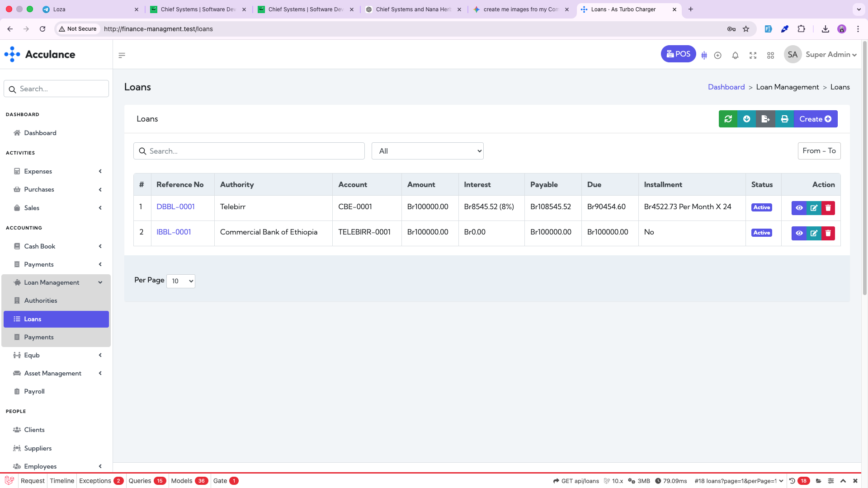Open the DBBL-0001 reference link
Viewport: 868px width, 488px height.
(x=175, y=206)
